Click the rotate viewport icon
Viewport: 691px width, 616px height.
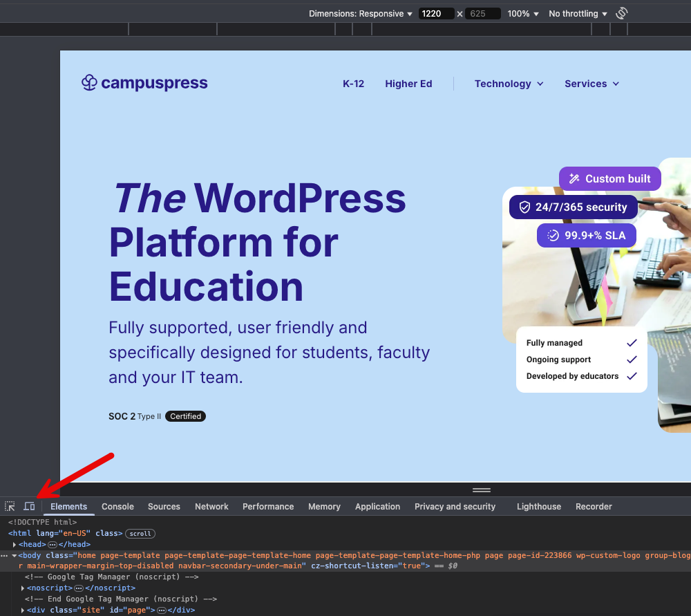click(x=621, y=13)
